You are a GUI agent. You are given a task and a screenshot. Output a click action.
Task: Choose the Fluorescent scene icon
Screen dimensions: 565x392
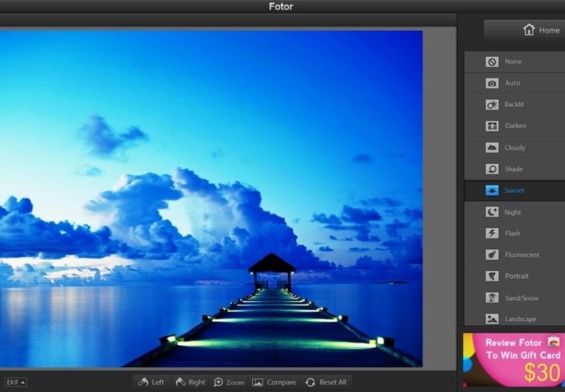click(492, 255)
